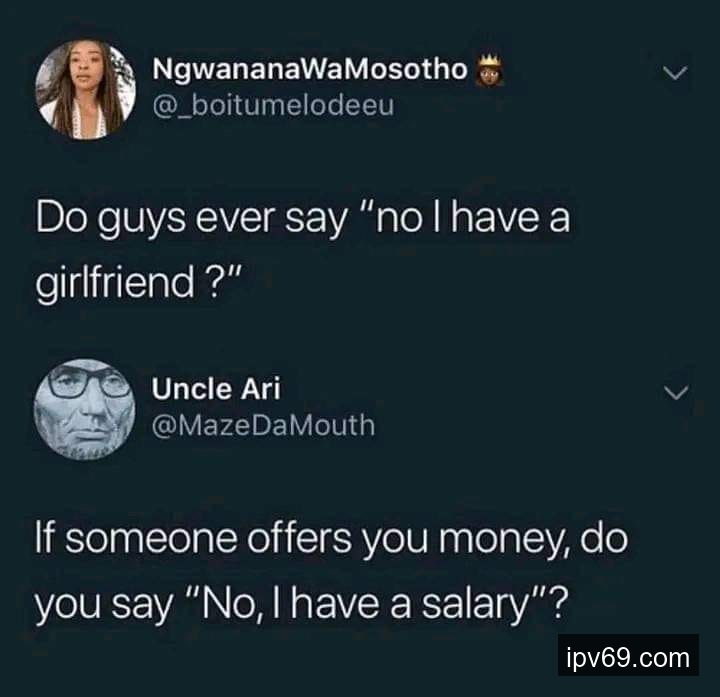Select the word "salary" in the reply
Screen dimensions: 720x697
pos(476,605)
